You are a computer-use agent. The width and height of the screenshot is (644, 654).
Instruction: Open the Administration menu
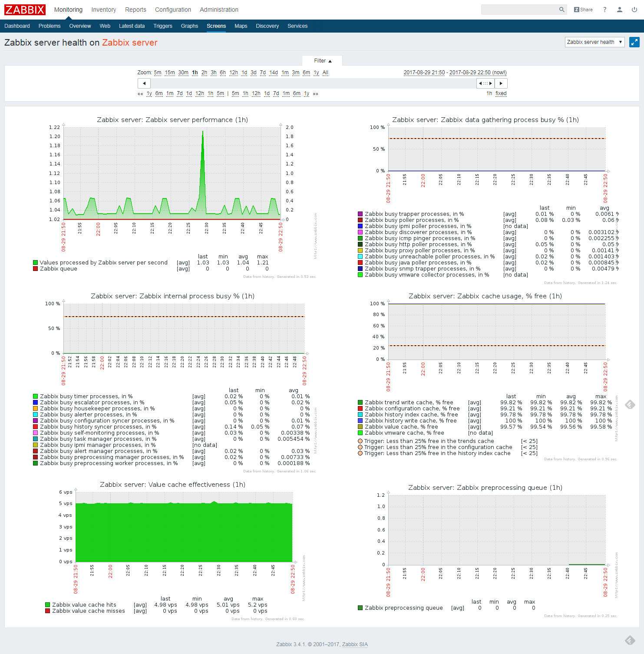pos(219,10)
